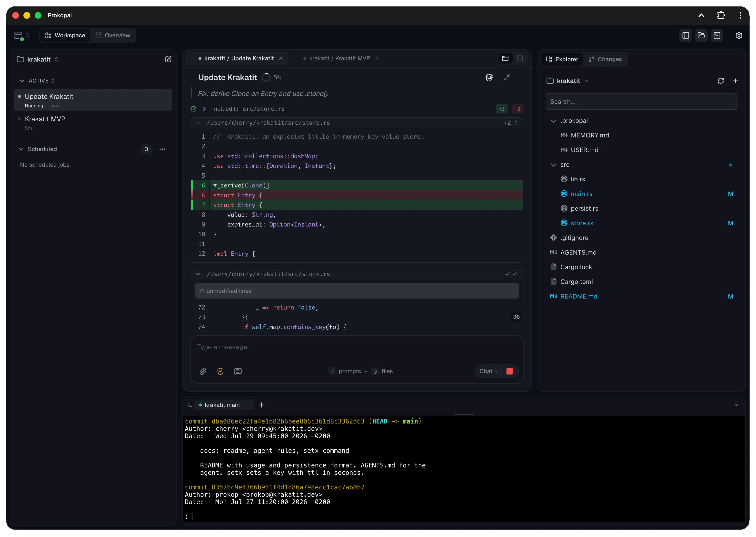Click the message note icon in composer
Viewport: 756px width, 537px height.
coord(238,371)
